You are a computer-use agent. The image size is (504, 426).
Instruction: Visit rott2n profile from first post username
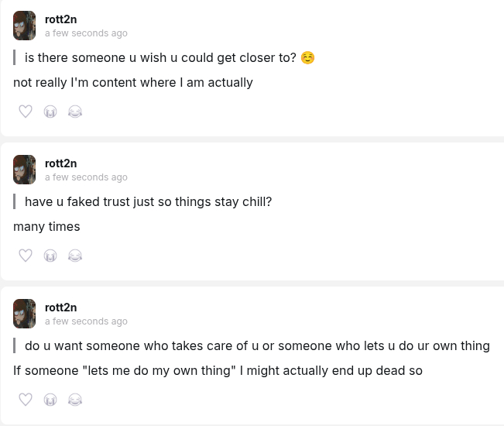click(x=60, y=19)
